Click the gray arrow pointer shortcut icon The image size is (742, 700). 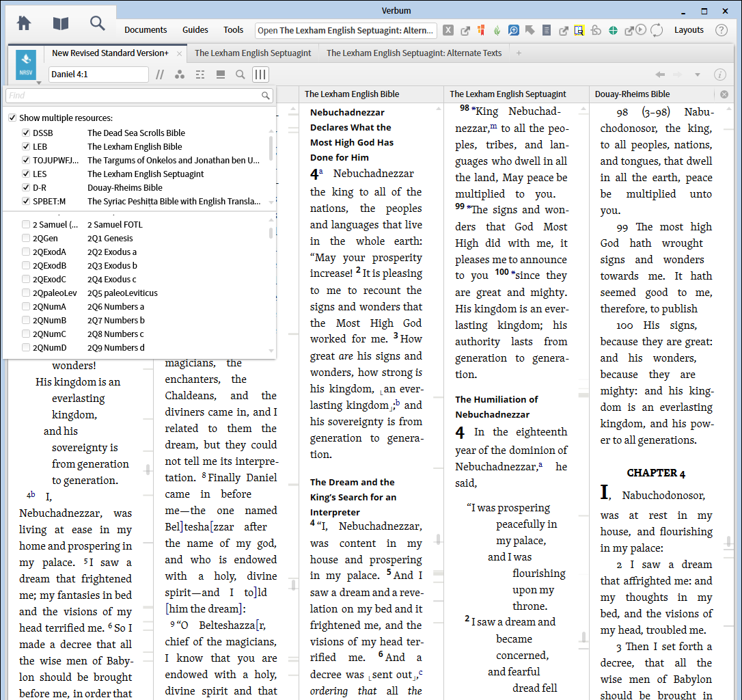point(530,30)
